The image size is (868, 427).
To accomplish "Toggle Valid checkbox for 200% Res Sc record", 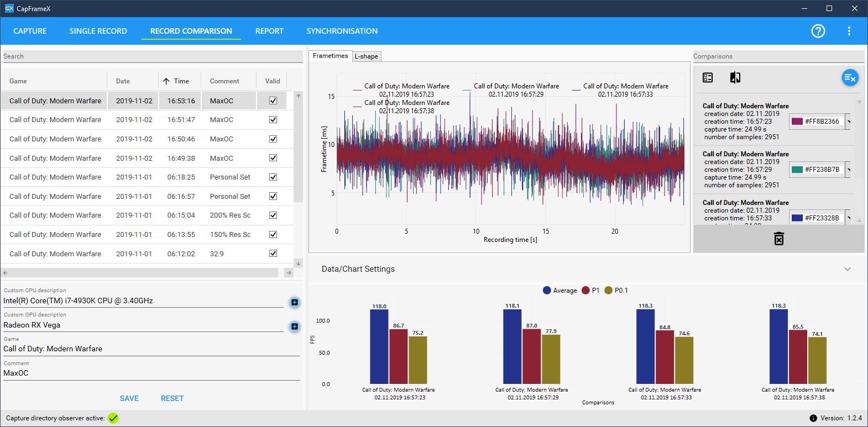I will pyautogui.click(x=273, y=215).
